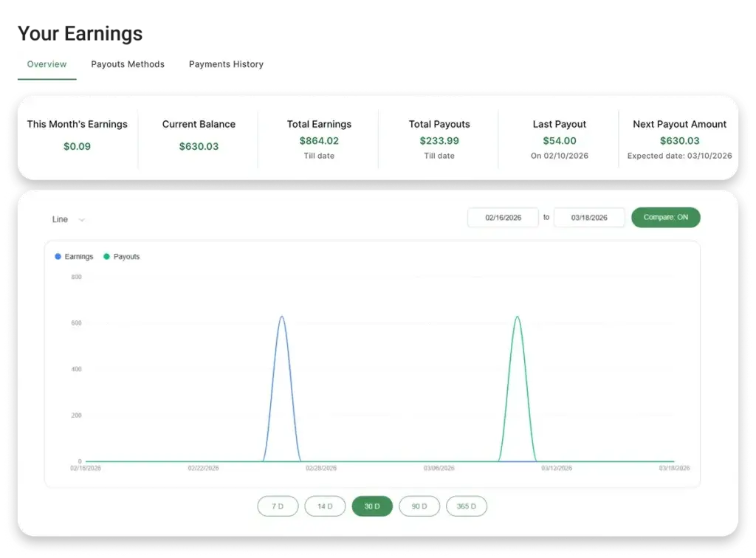The width and height of the screenshot is (756, 558).
Task: Open the Payouts Methods tab
Action: [x=128, y=64]
